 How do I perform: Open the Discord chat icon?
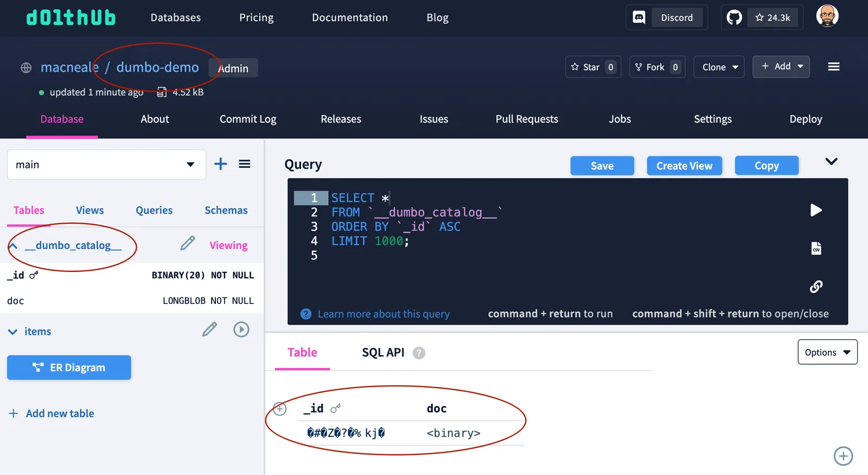pyautogui.click(x=639, y=17)
